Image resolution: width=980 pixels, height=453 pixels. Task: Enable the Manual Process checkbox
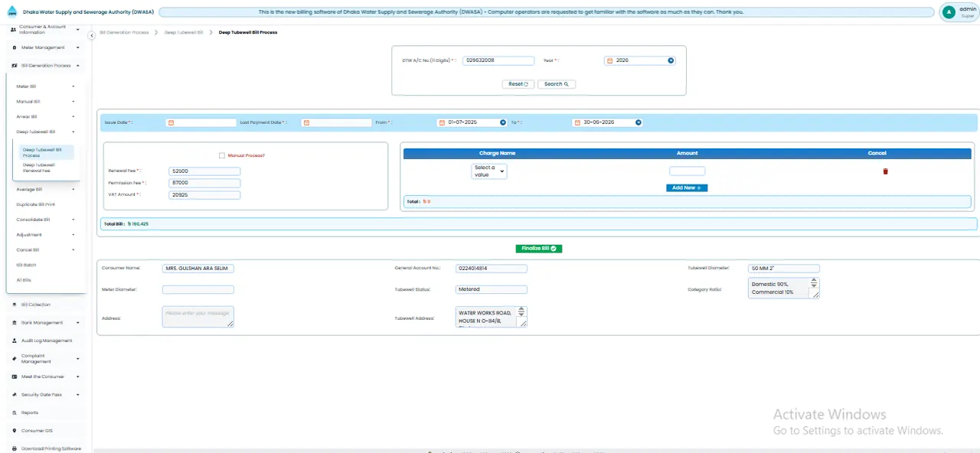pos(222,155)
